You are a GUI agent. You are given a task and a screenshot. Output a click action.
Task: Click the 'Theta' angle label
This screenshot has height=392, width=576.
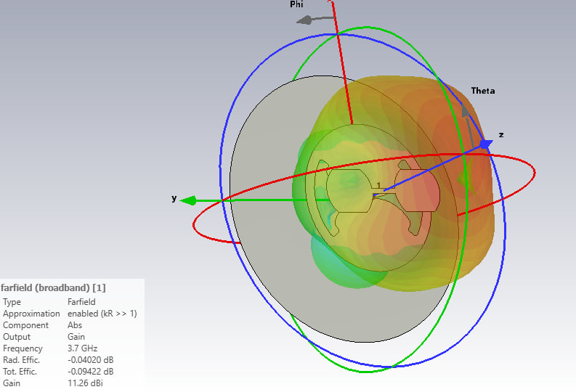click(x=483, y=91)
